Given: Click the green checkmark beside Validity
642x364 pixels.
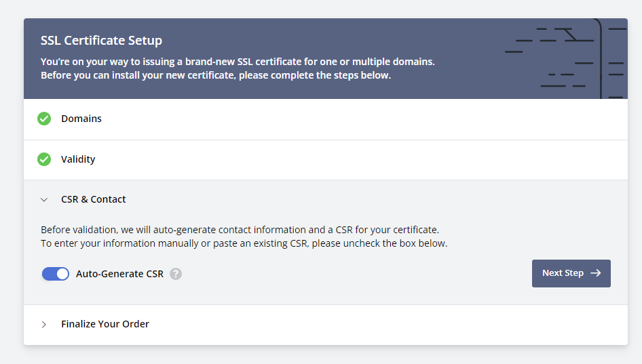Looking at the screenshot, I should [44, 159].
